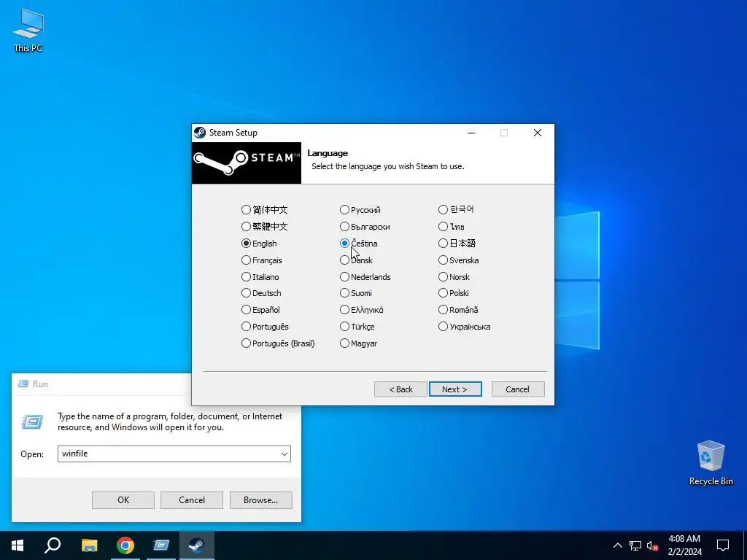Click Cancel in the Run dialog
Screen dimensions: 747x560
click(192, 500)
